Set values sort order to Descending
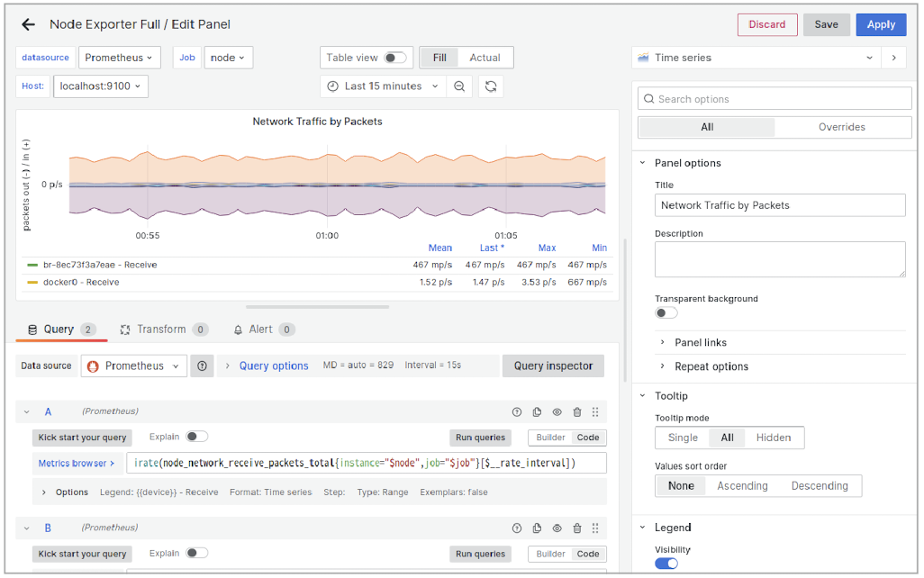This screenshot has height=578, width=924. [820, 486]
